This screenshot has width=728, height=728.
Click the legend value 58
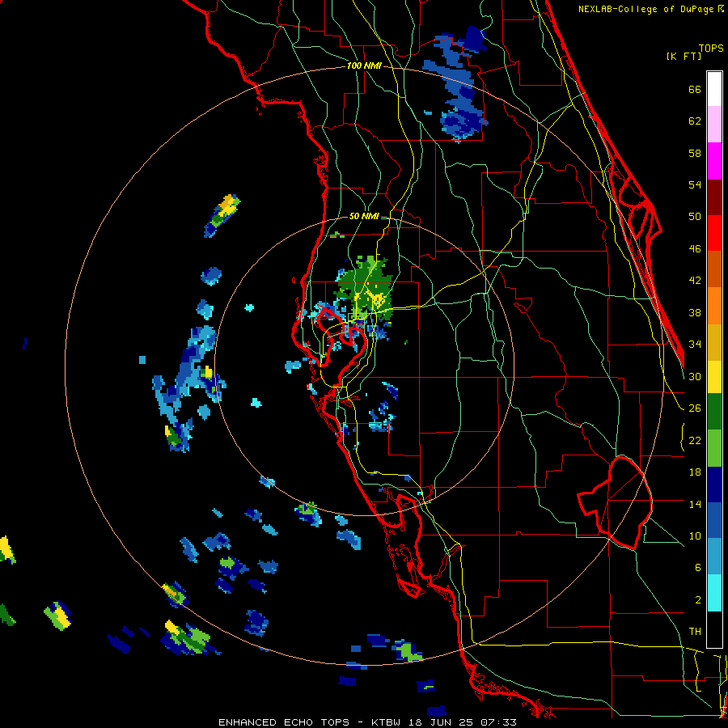coord(695,153)
